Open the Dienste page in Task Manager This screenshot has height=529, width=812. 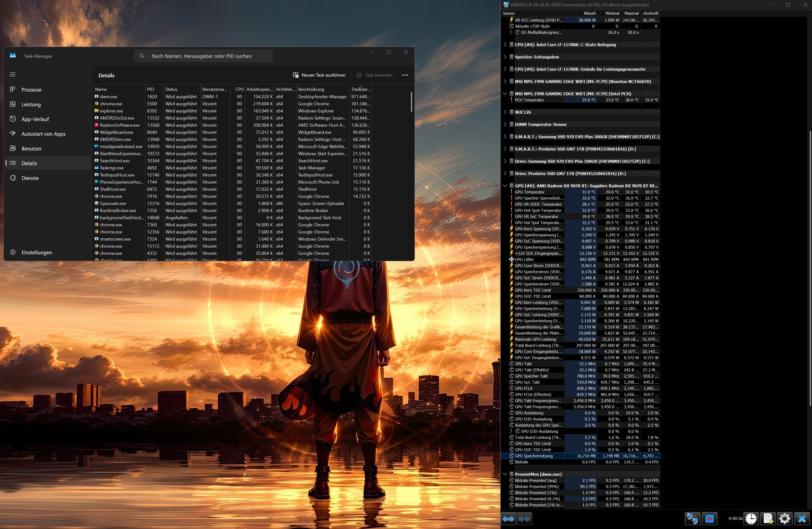(x=30, y=178)
